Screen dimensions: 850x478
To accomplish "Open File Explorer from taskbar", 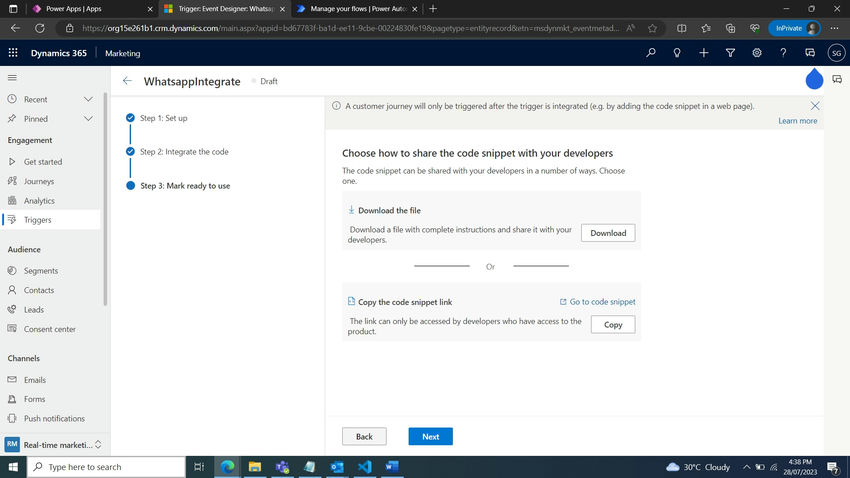I will click(255, 467).
